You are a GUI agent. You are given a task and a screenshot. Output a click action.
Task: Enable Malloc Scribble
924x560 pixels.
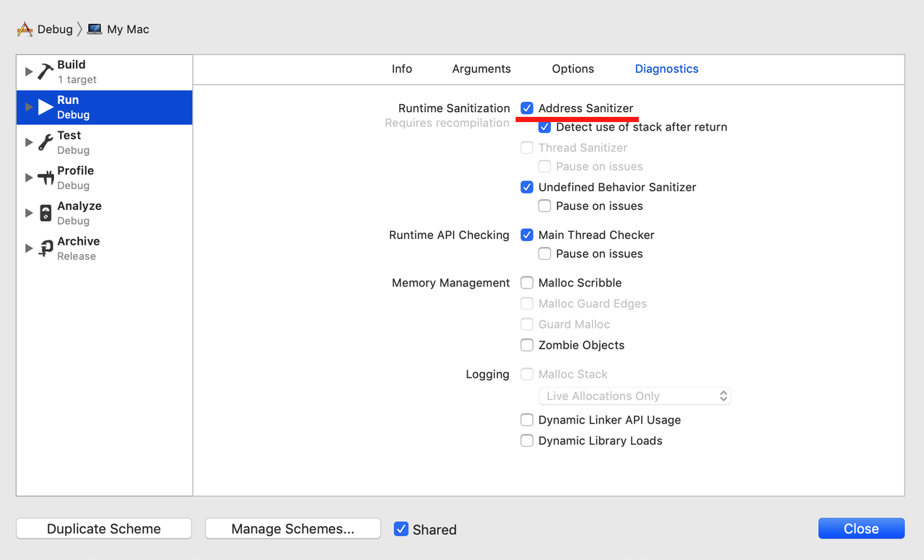[527, 282]
